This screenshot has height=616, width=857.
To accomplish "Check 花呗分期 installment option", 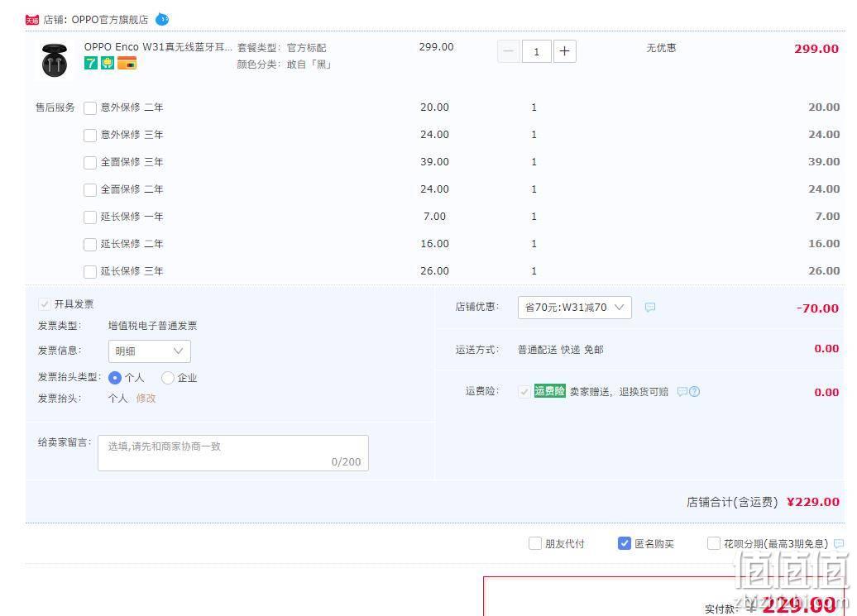I will point(714,543).
